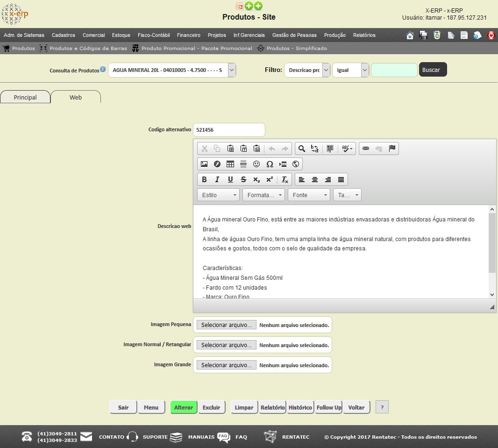Image resolution: width=498 pixels, height=448 pixels.
Task: Apply bold formatting
Action: pyautogui.click(x=204, y=180)
